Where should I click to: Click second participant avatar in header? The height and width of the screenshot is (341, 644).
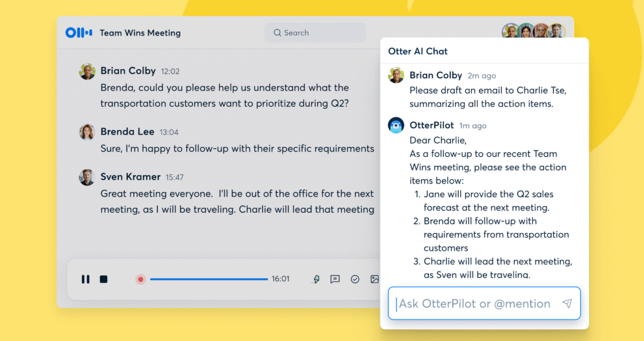tap(526, 31)
